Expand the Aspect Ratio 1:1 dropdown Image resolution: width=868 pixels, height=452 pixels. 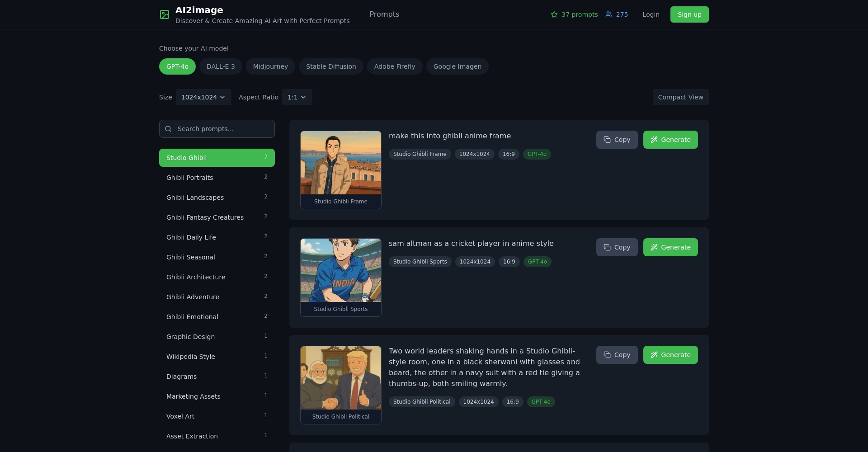point(297,97)
